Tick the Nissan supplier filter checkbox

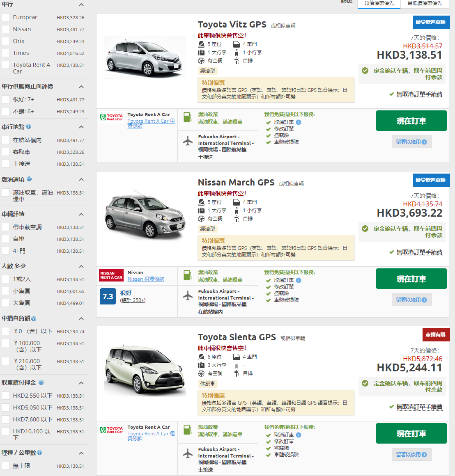point(6,29)
